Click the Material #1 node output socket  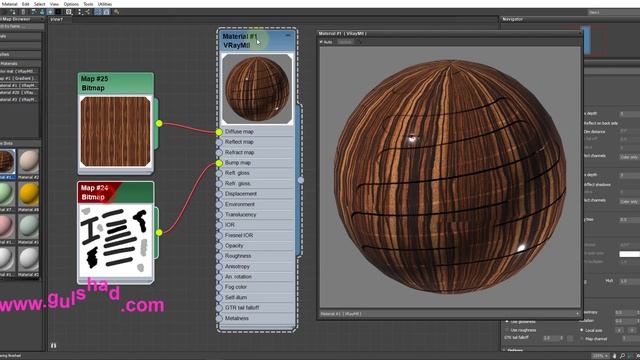coord(301,180)
